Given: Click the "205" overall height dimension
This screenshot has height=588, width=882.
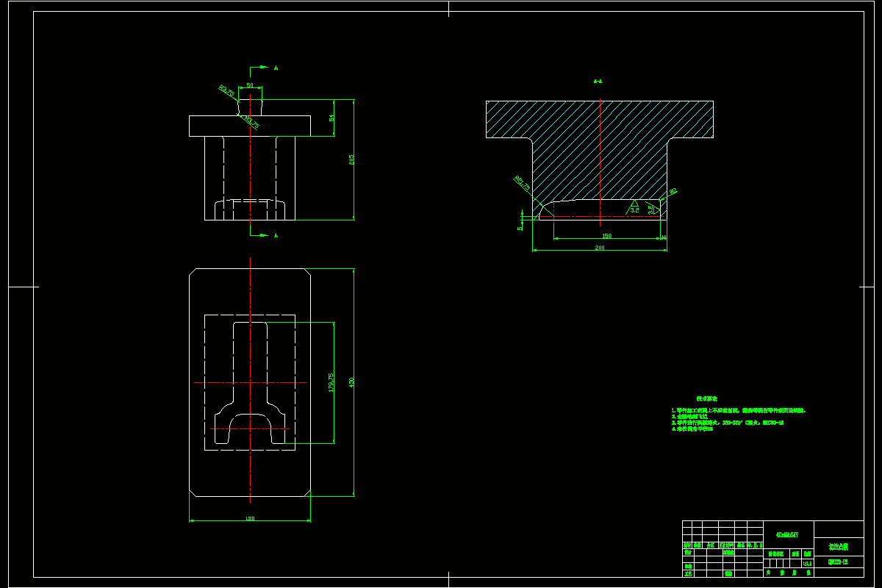Looking at the screenshot, I should click(351, 159).
